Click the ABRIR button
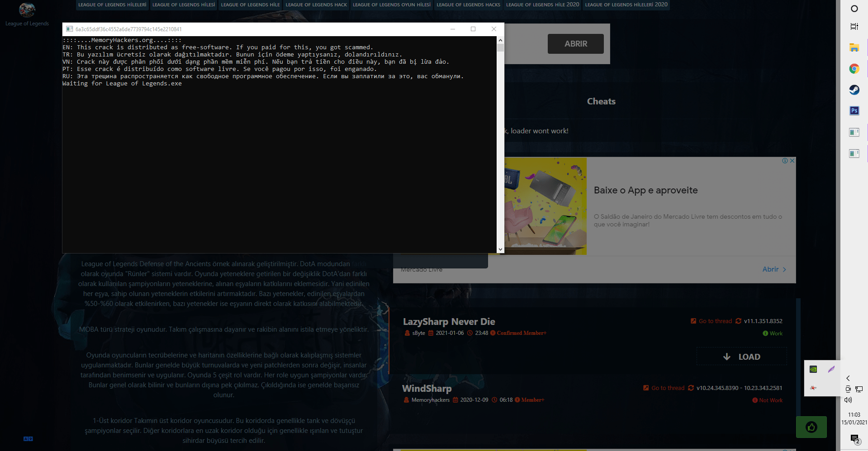This screenshot has width=868, height=451. pyautogui.click(x=575, y=44)
